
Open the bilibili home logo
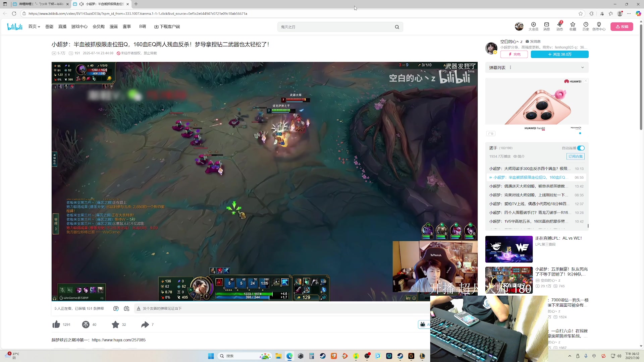15,26
